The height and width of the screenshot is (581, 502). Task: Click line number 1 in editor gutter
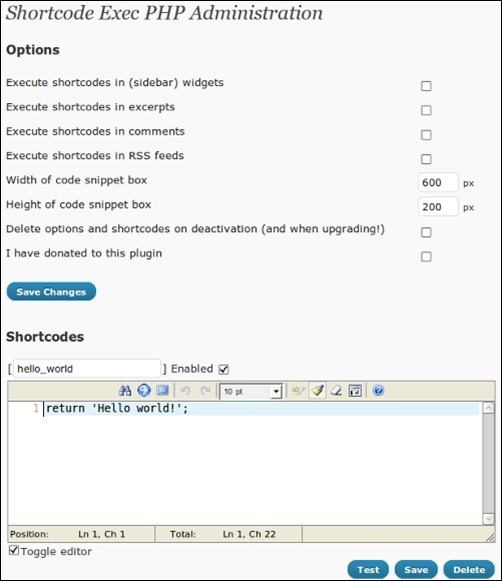[x=36, y=408]
